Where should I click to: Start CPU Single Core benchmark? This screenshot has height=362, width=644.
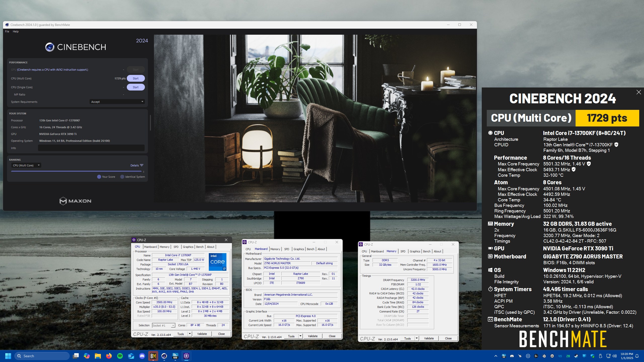pyautogui.click(x=136, y=87)
